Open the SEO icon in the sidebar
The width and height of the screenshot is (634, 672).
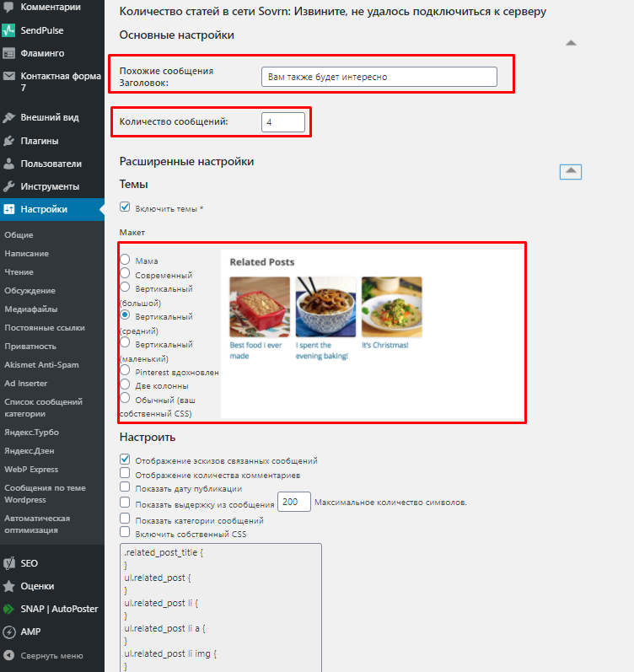[x=8, y=563]
